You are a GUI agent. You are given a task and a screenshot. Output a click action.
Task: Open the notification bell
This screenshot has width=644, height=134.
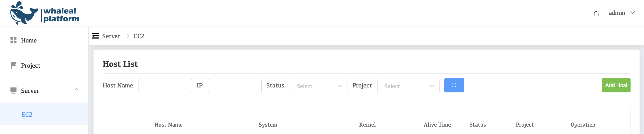coord(596,14)
